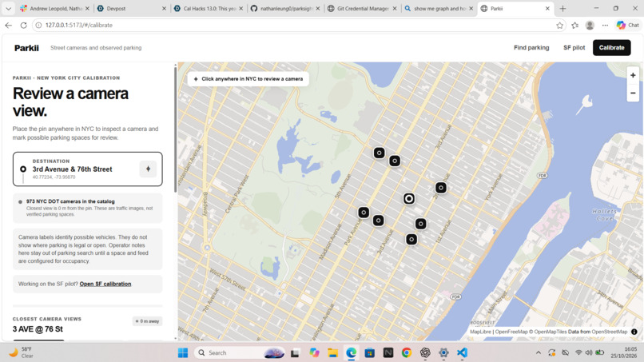This screenshot has width=644, height=362.
Task: Open the volume control in system tray
Action: (589, 352)
